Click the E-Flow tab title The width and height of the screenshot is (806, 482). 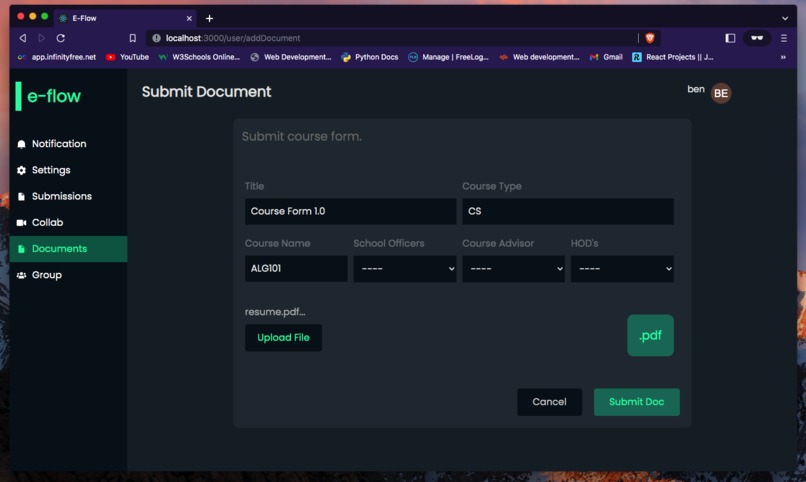click(x=84, y=18)
